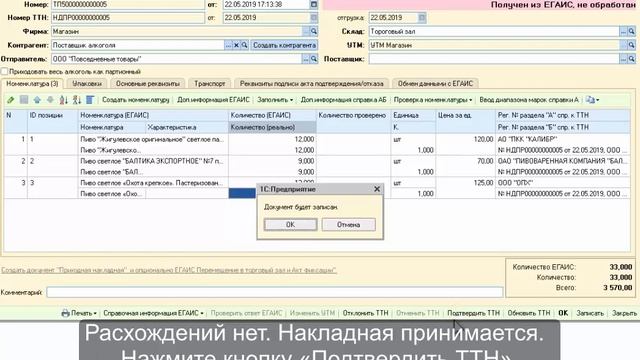Viewport: 640px width, 360px height.
Task: Open Справочная информация ЕГАИС dropdown
Action: [x=153, y=313]
